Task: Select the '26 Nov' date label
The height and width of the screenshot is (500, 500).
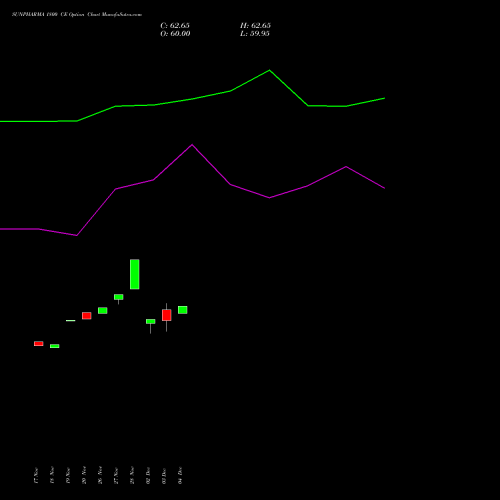Action: [x=100, y=476]
